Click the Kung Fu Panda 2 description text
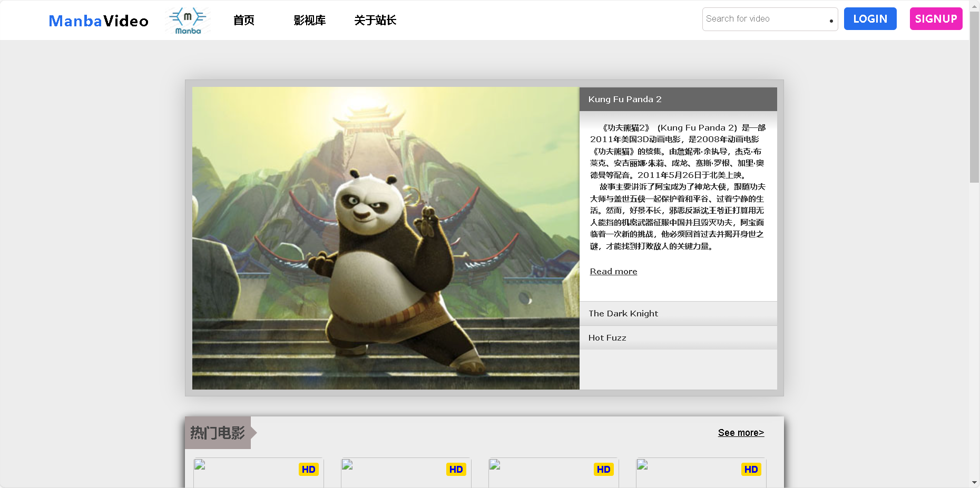 click(x=678, y=187)
